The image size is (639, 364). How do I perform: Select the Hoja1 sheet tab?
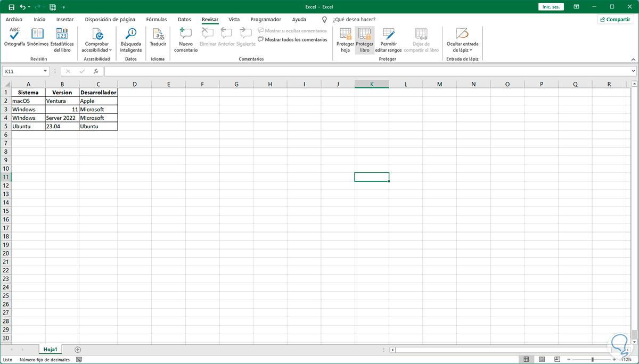click(x=51, y=350)
